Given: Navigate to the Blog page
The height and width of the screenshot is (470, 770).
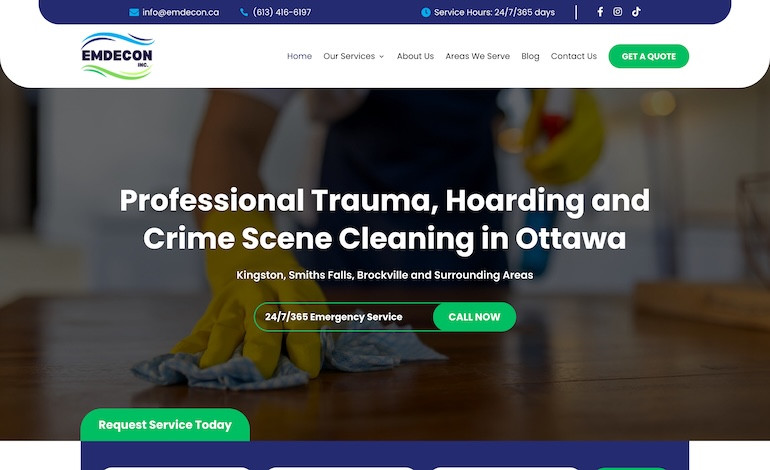Looking at the screenshot, I should (x=530, y=56).
